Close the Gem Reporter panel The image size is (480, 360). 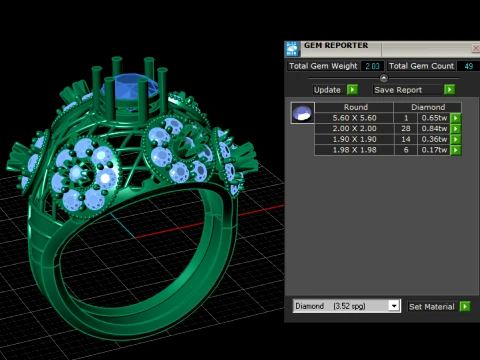476,49
